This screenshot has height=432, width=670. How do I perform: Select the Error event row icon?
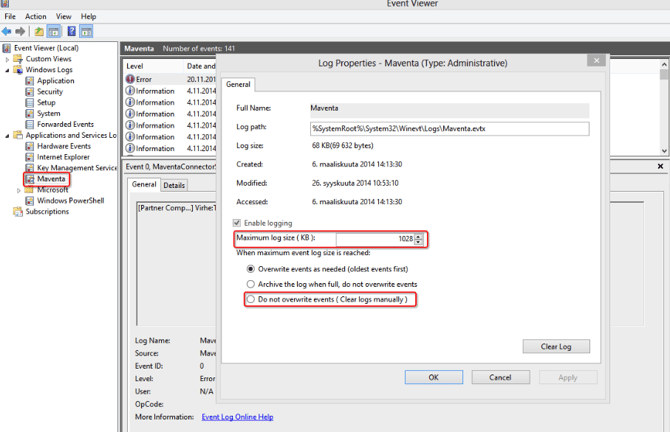tap(130, 79)
